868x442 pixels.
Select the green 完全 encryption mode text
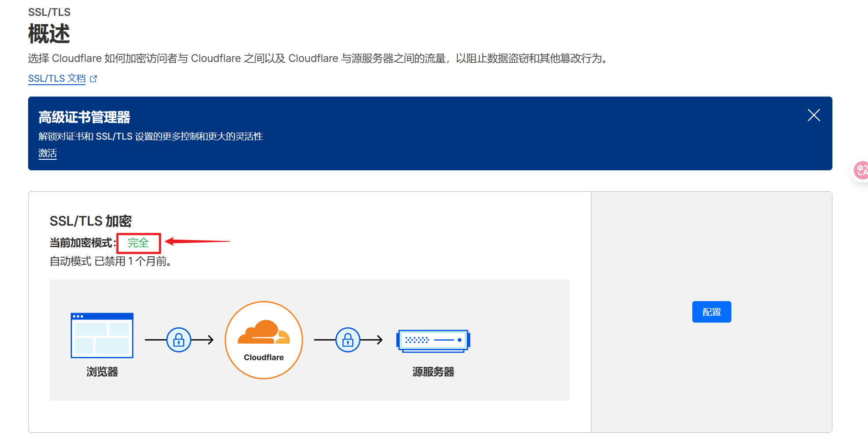click(x=138, y=243)
